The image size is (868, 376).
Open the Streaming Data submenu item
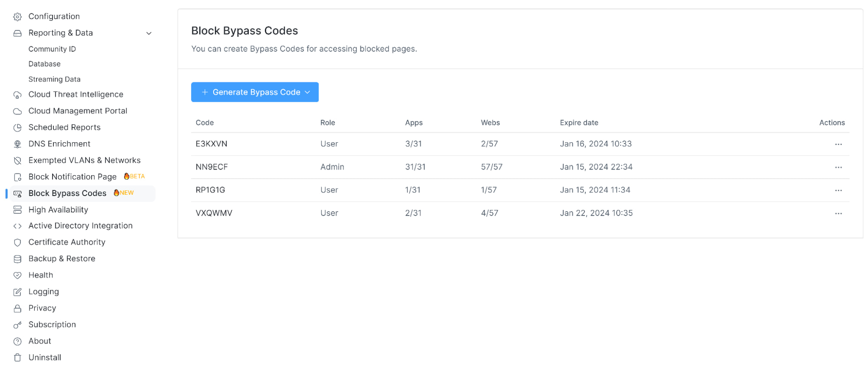coord(54,79)
